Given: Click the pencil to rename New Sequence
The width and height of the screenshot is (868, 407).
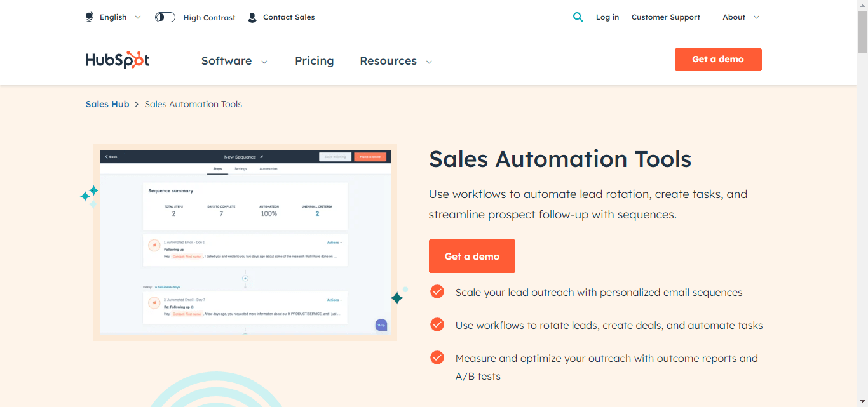Looking at the screenshot, I should [262, 157].
